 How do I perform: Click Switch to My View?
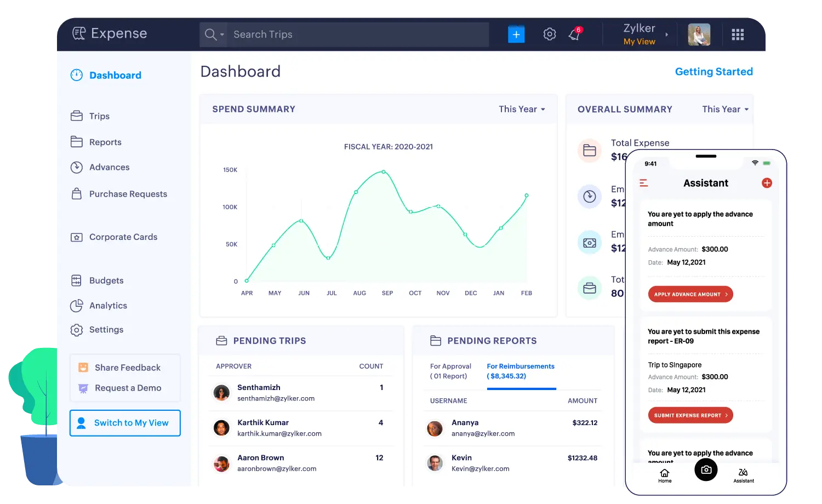pyautogui.click(x=125, y=422)
